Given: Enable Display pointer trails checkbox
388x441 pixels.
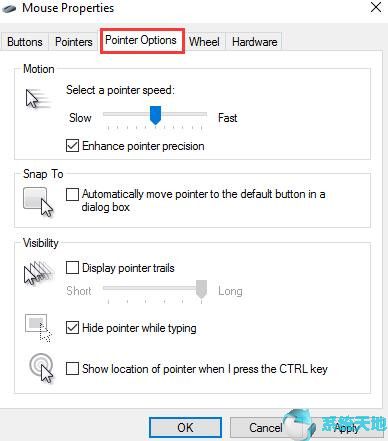Looking at the screenshot, I should coord(72,267).
